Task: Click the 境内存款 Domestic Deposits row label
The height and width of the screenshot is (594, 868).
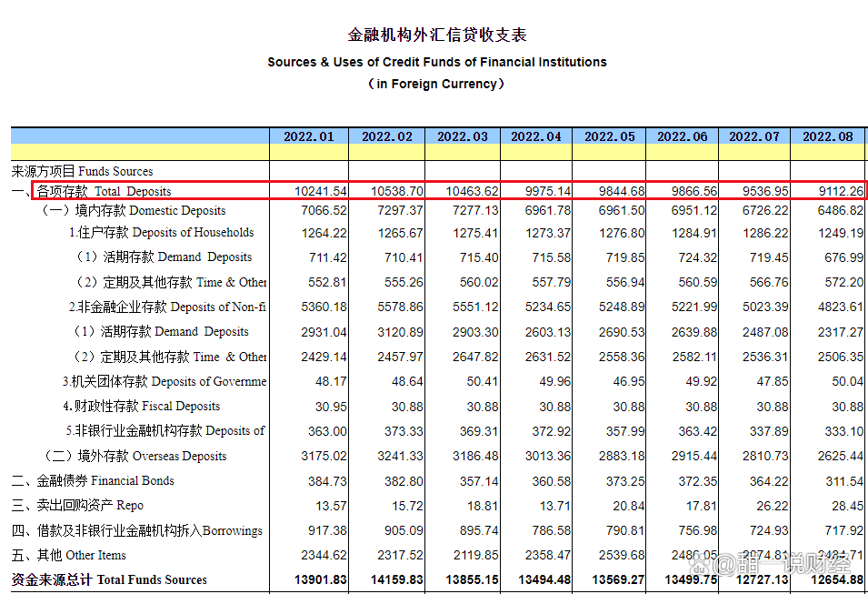Action: click(x=134, y=210)
